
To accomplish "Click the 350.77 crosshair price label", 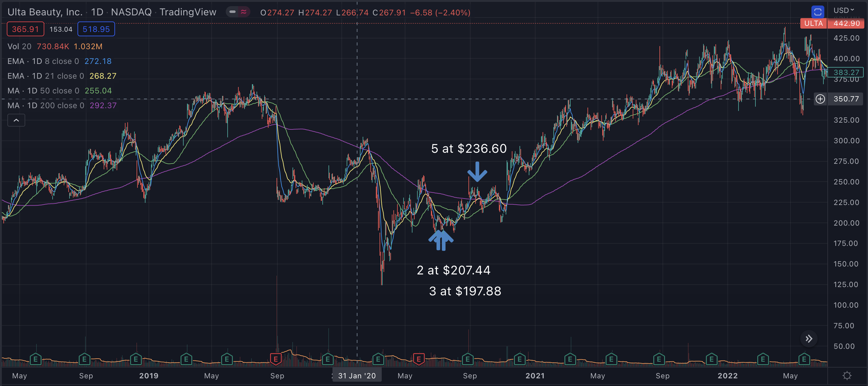I will pyautogui.click(x=846, y=99).
